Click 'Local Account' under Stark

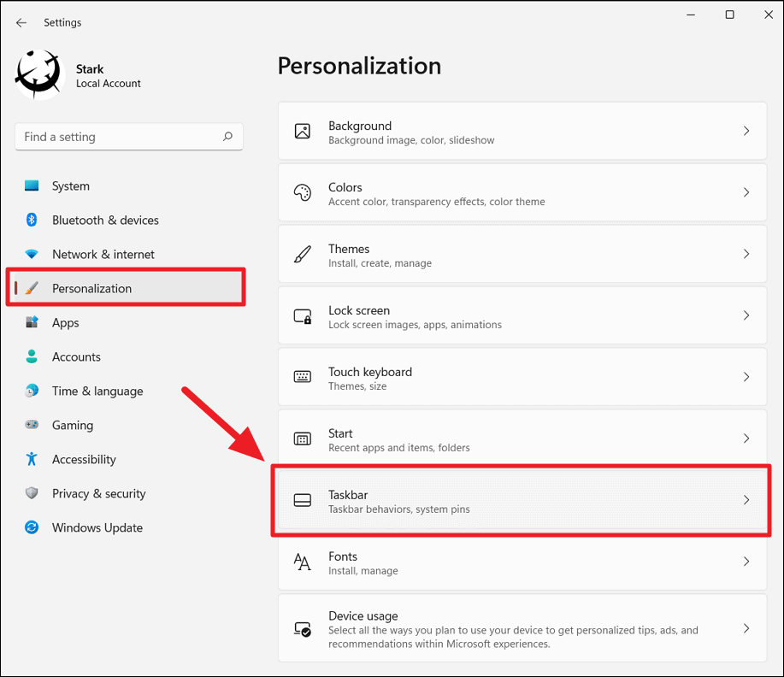[109, 84]
